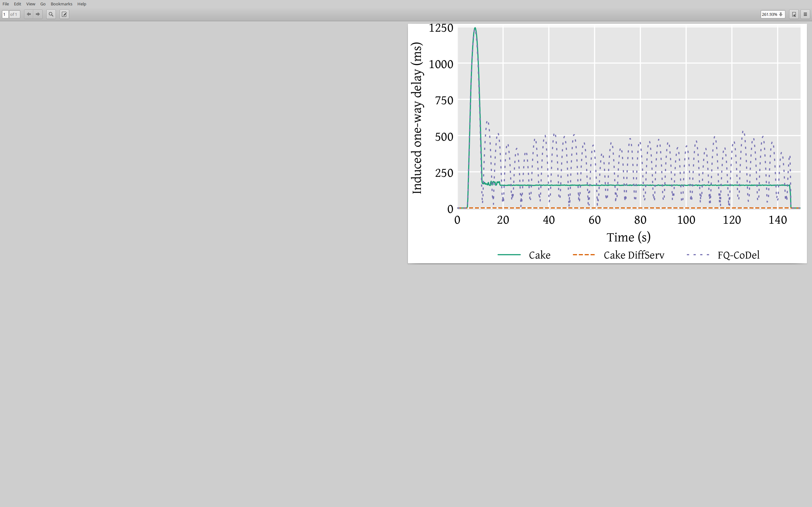Expand the zoom level dropdown arrow
The height and width of the screenshot is (507, 812).
781,14
